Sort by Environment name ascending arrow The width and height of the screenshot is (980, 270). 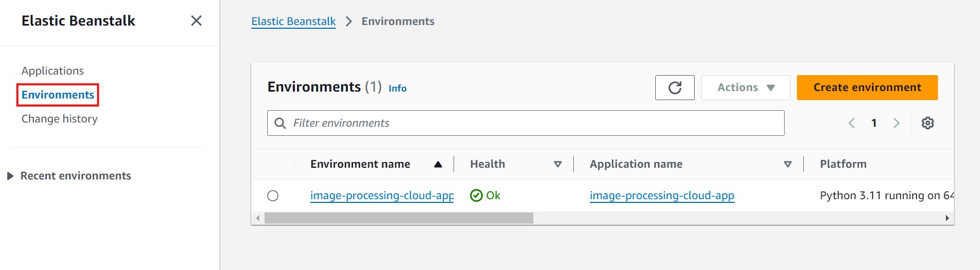coord(438,164)
